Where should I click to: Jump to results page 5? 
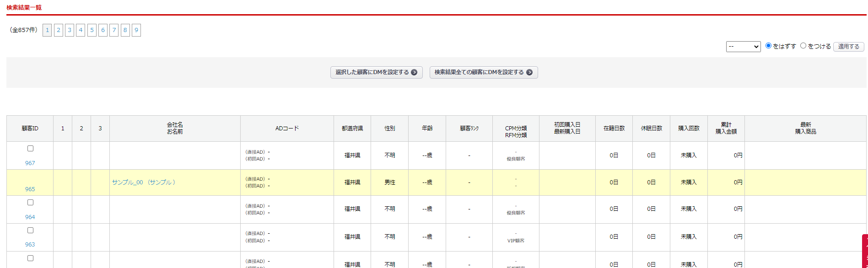click(x=92, y=30)
